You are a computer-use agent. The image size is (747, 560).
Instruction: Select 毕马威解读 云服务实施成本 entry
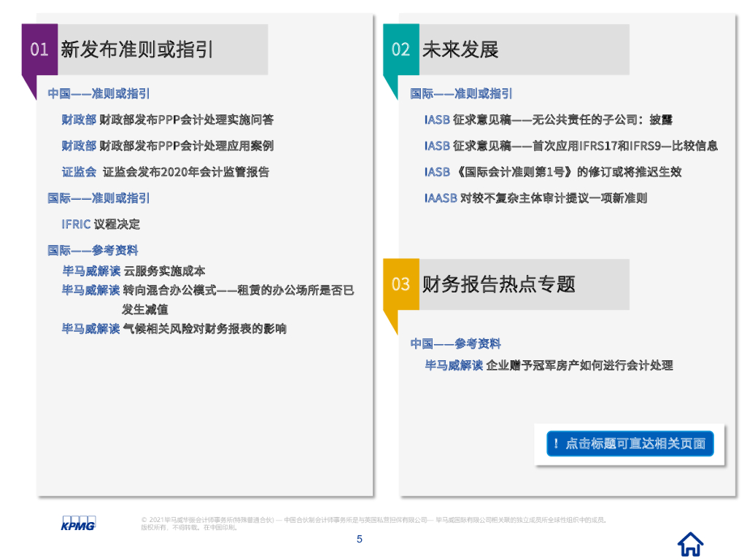click(133, 271)
